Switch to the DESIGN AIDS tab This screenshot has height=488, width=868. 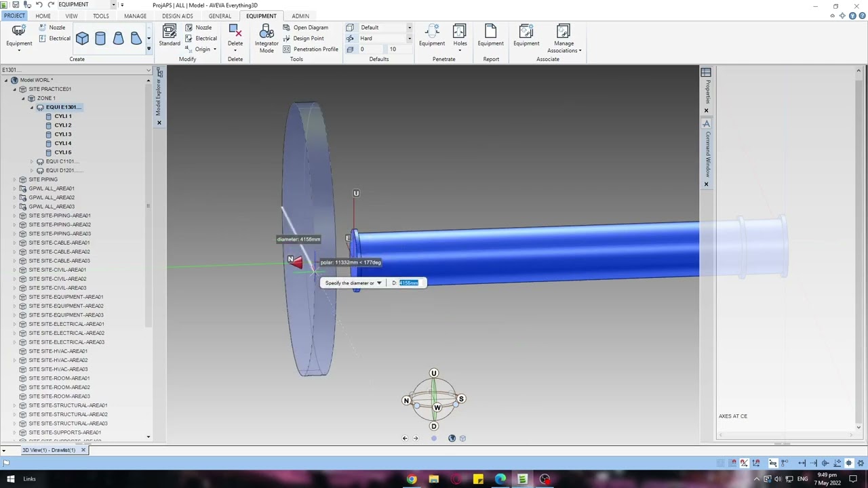(x=178, y=16)
